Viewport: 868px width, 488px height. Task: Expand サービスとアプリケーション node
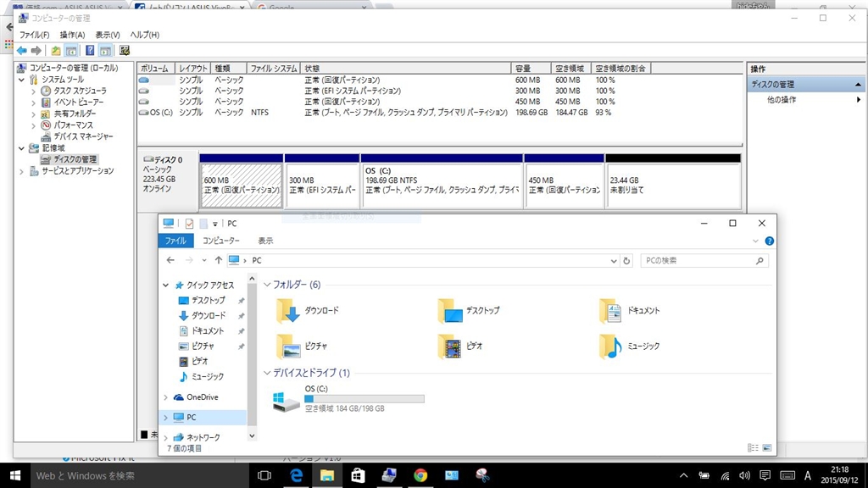tap(21, 171)
